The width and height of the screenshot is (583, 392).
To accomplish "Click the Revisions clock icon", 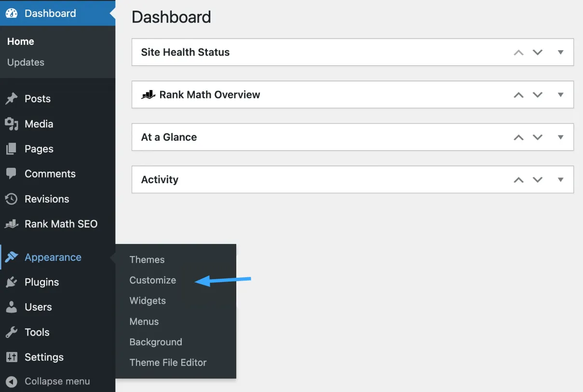I will (x=11, y=199).
